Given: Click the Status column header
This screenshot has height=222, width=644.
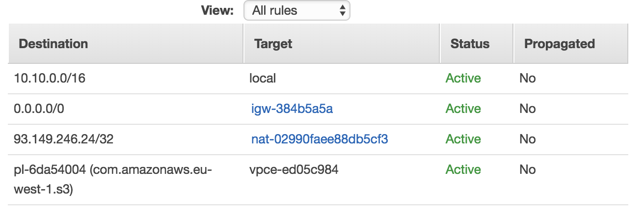Looking at the screenshot, I should 470,44.
